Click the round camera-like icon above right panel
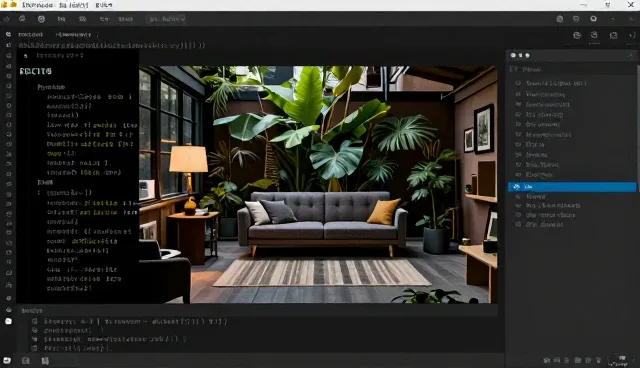The width and height of the screenshot is (640, 368). pyautogui.click(x=577, y=35)
